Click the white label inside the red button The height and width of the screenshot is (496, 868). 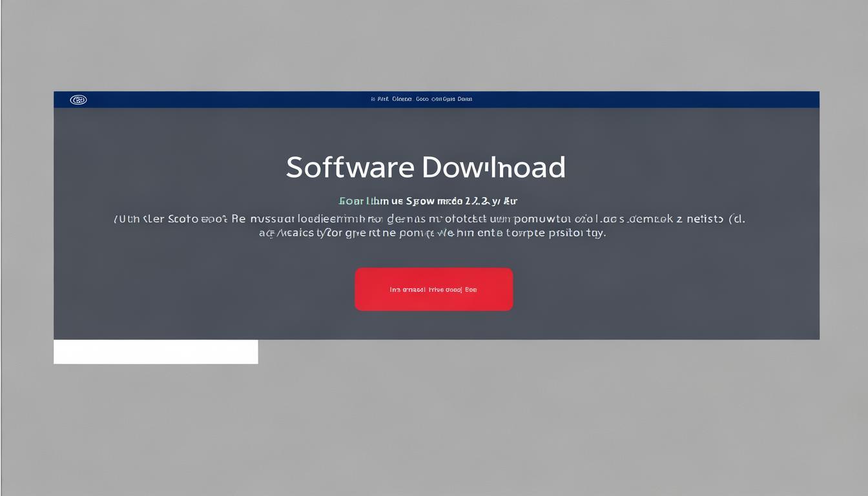pyautogui.click(x=433, y=290)
